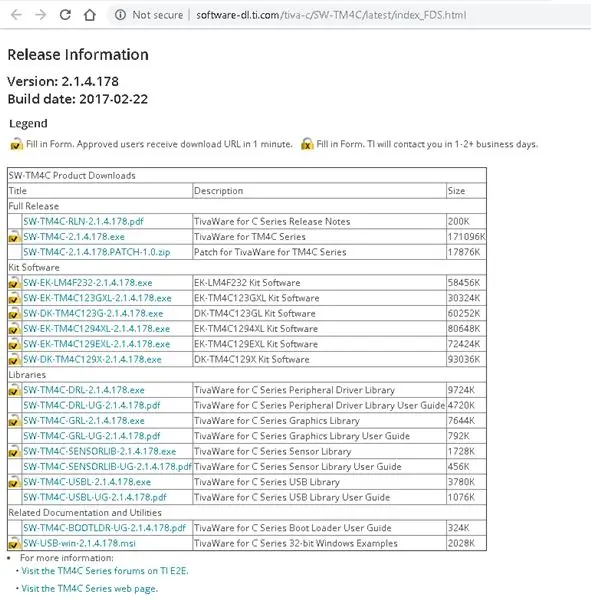Download SW-EK-TM4C123GXL-2.1.4.178.exe
Screen dimensions: 591x600
(97, 298)
